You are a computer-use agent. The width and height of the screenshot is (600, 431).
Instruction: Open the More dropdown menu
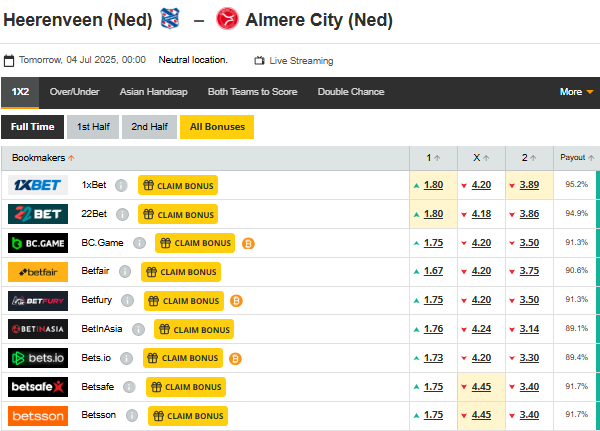coord(576,92)
